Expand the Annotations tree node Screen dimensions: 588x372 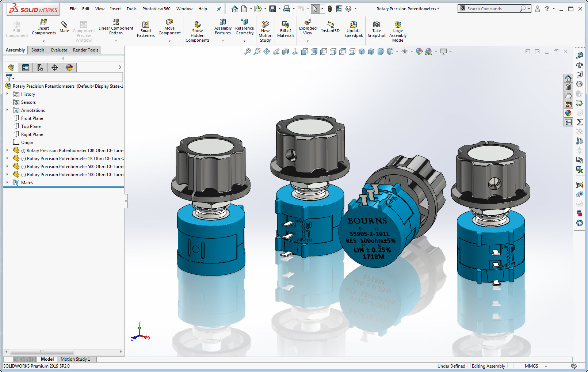pos(7,110)
